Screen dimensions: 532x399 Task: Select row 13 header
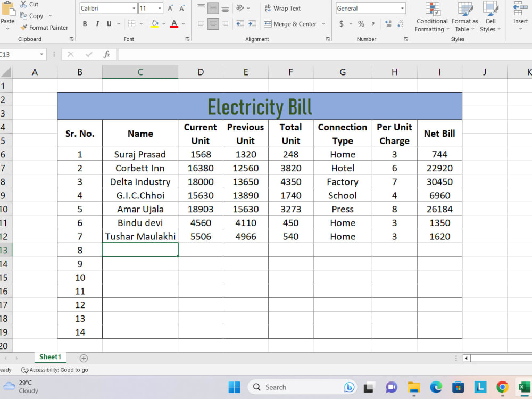click(x=6, y=250)
